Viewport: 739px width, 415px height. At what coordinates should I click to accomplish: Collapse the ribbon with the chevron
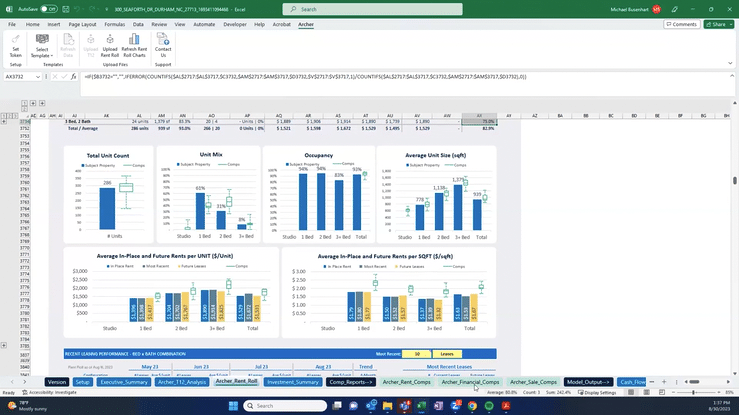(730, 63)
